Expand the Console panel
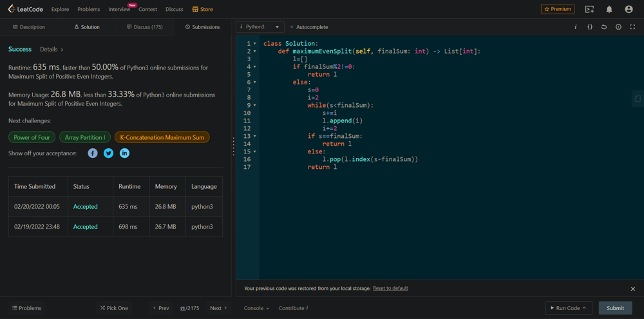Image resolution: width=644 pixels, height=319 pixels. click(256, 308)
